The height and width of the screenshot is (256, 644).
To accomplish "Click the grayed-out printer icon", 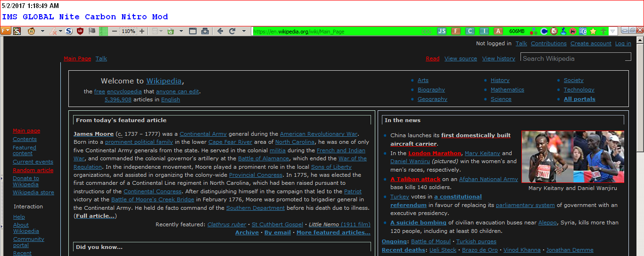I will click(155, 31).
